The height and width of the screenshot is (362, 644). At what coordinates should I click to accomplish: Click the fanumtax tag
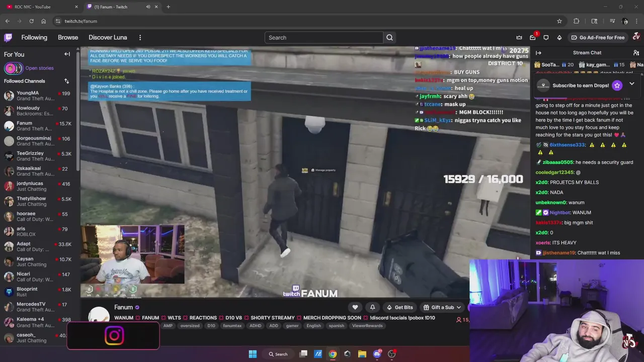pos(232,326)
